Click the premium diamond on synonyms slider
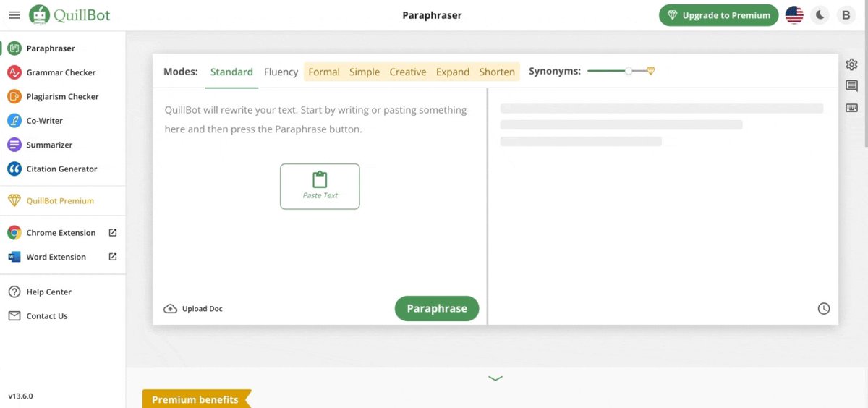 click(650, 71)
